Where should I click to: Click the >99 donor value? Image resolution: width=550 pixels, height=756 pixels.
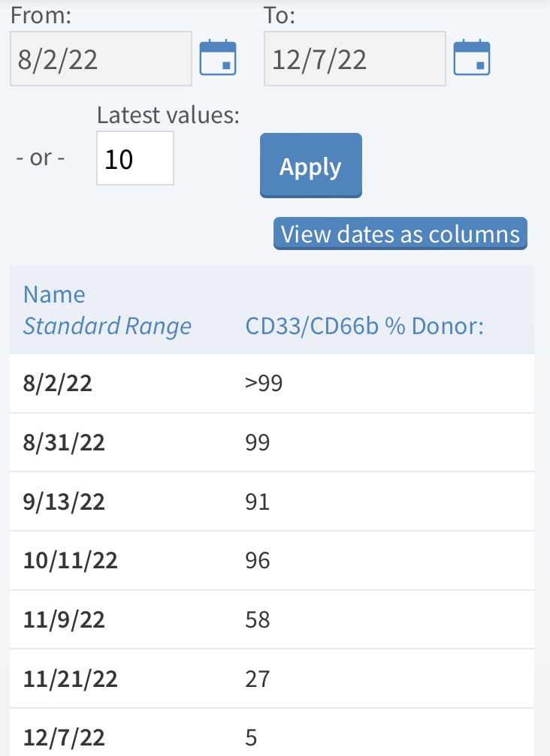point(264,383)
